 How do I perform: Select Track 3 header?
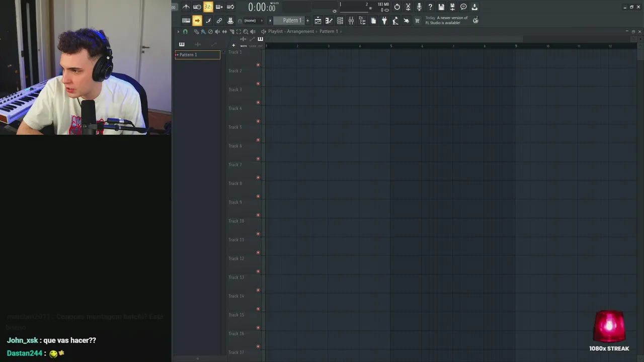click(x=244, y=95)
